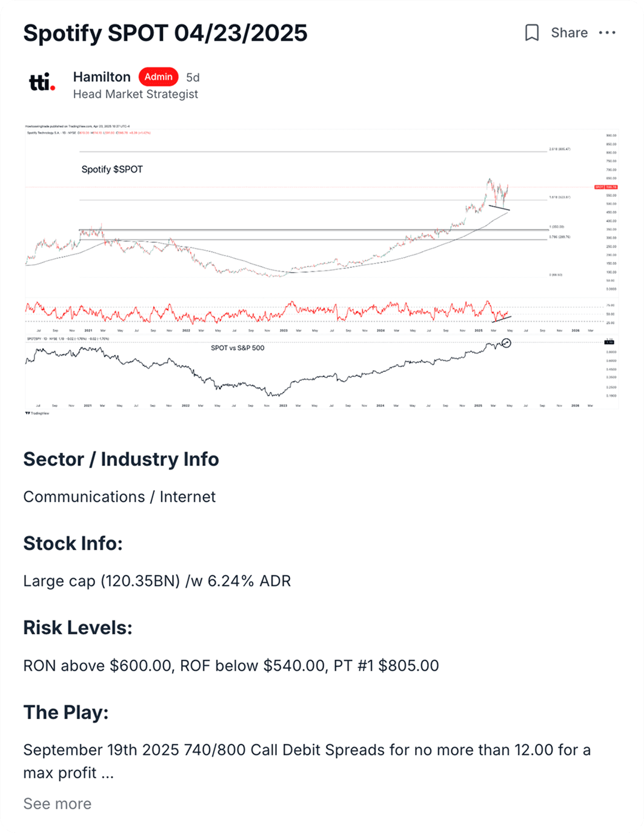The image size is (644, 833).
Task: Click the Head Market Strategist subtitle
Action: coord(135,95)
